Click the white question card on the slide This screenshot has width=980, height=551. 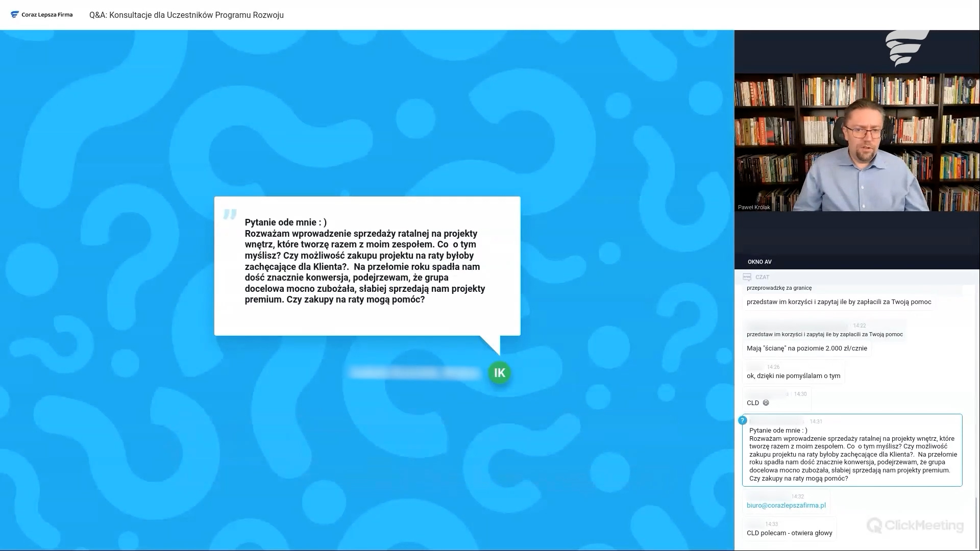click(x=367, y=266)
